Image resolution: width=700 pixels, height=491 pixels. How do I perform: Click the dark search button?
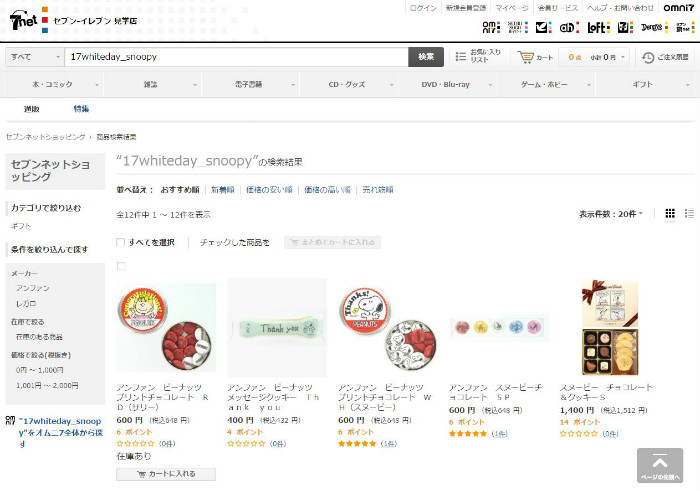pyautogui.click(x=426, y=57)
